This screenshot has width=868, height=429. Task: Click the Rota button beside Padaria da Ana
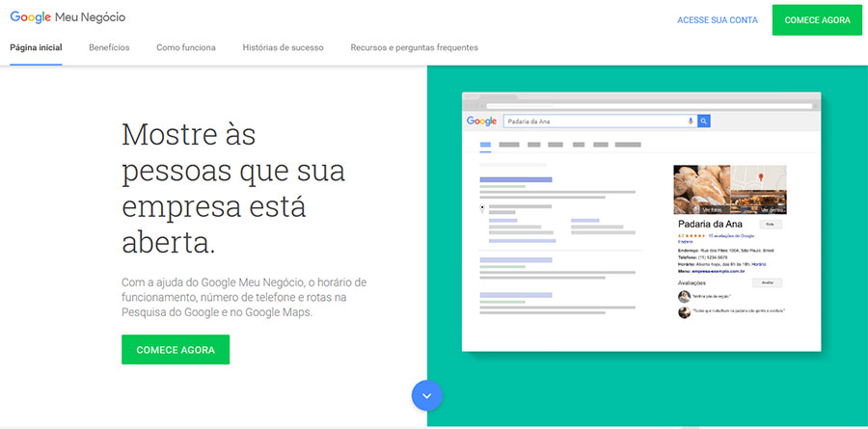pos(771,225)
